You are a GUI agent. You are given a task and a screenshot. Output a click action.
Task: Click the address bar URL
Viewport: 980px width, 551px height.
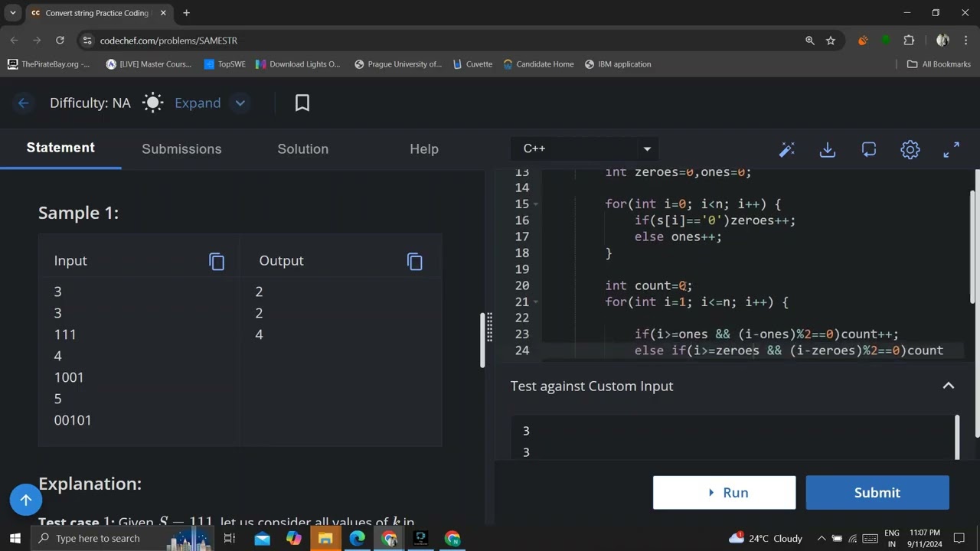coord(168,41)
